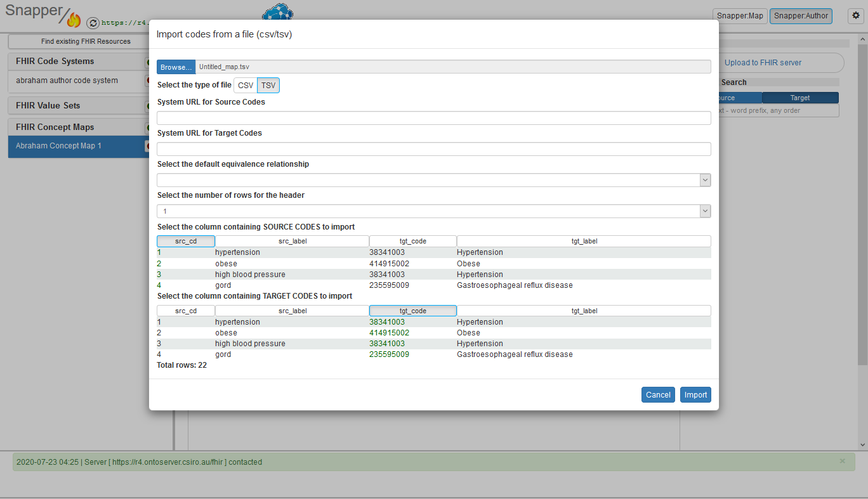Focus the System URL for Source Codes field
The height and width of the screenshot is (499, 868).
433,118
